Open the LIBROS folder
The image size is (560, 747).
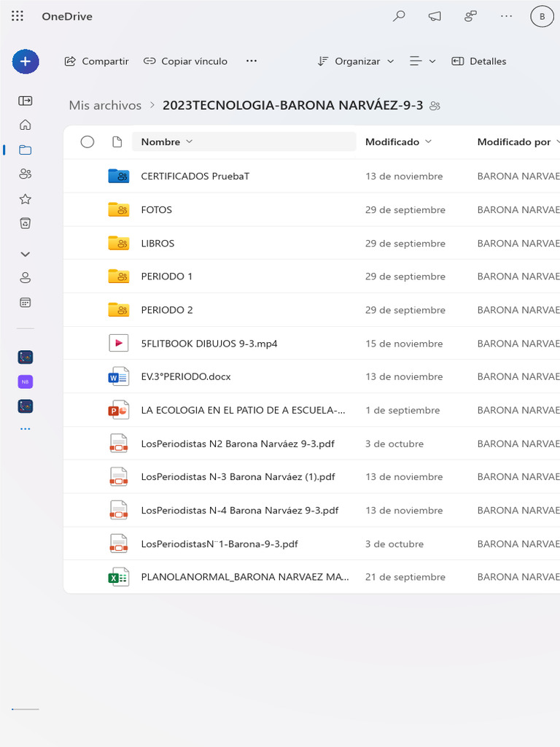pyautogui.click(x=157, y=244)
